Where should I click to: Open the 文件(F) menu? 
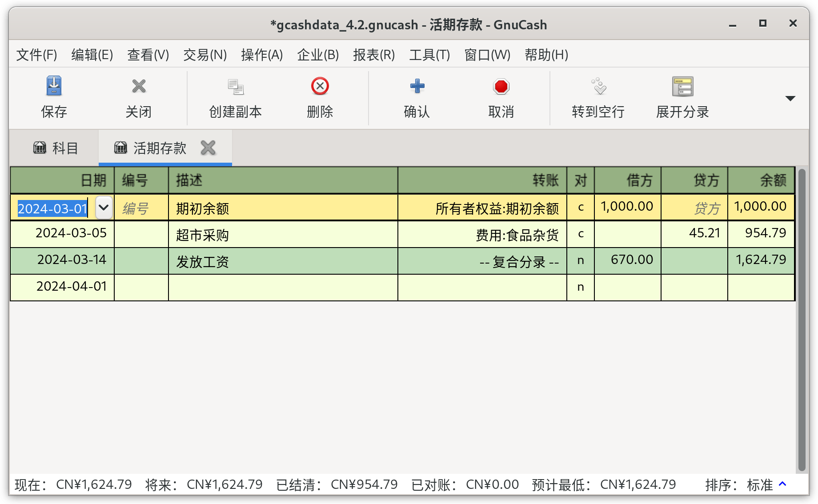pyautogui.click(x=37, y=55)
